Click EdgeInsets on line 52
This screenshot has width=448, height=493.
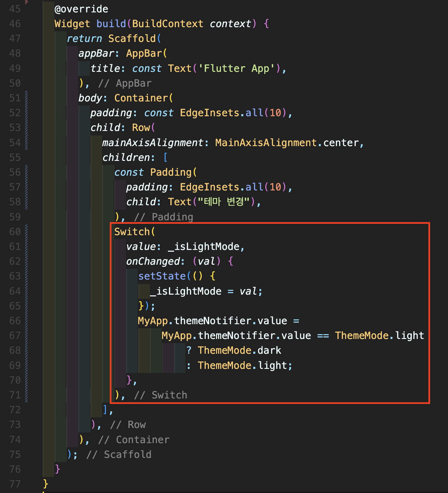210,113
